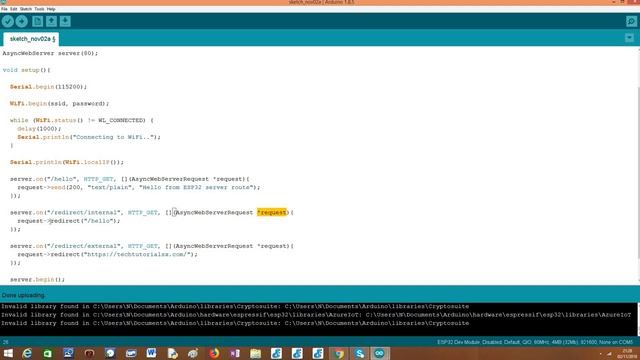The width and height of the screenshot is (640, 360).
Task: Click the 'Serial.begin(115200);' line
Action: 49,87
